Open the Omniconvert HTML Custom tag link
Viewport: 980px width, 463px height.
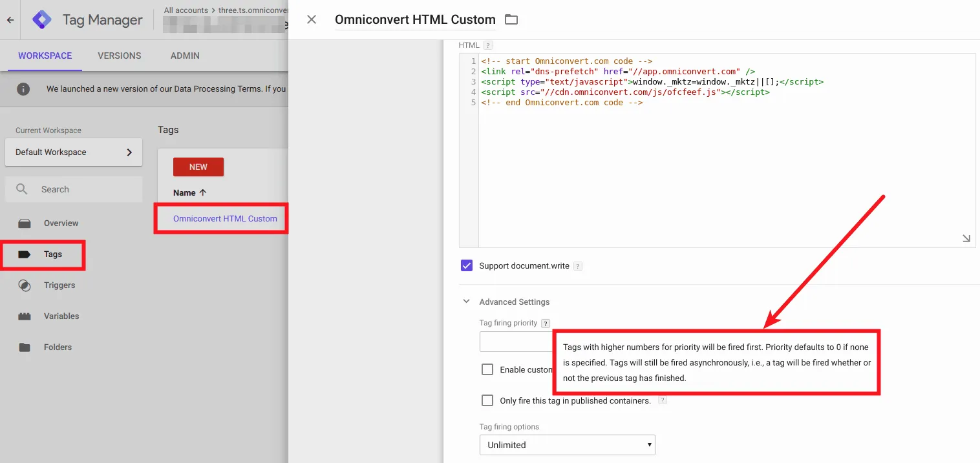click(225, 218)
